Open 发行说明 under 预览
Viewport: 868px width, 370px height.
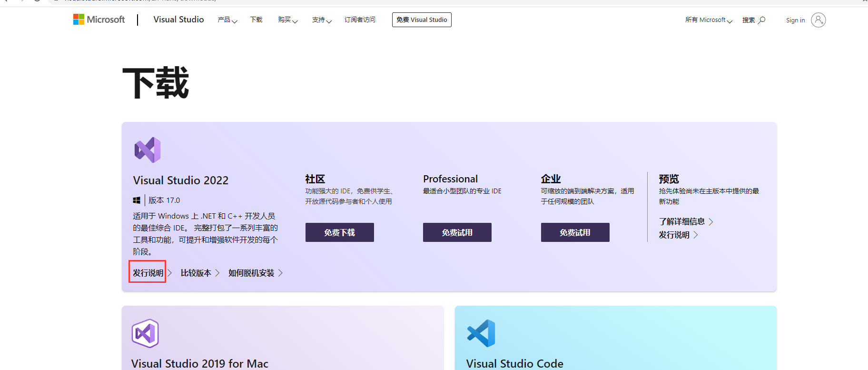pos(678,235)
